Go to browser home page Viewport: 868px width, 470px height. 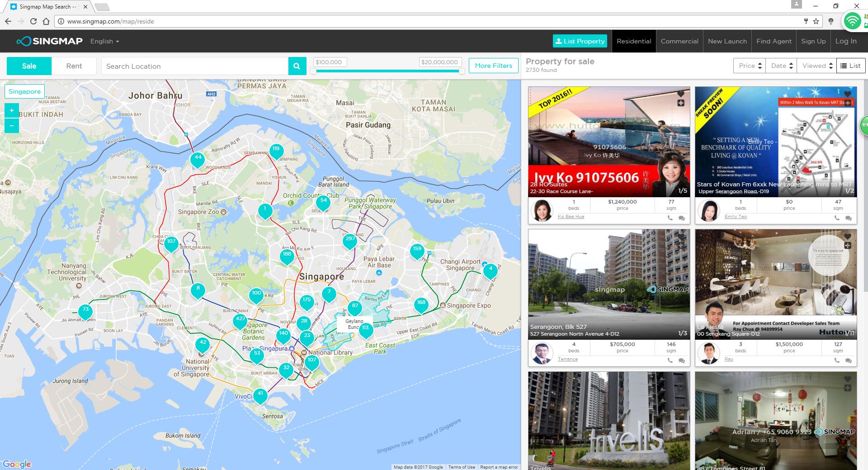pyautogui.click(x=46, y=21)
